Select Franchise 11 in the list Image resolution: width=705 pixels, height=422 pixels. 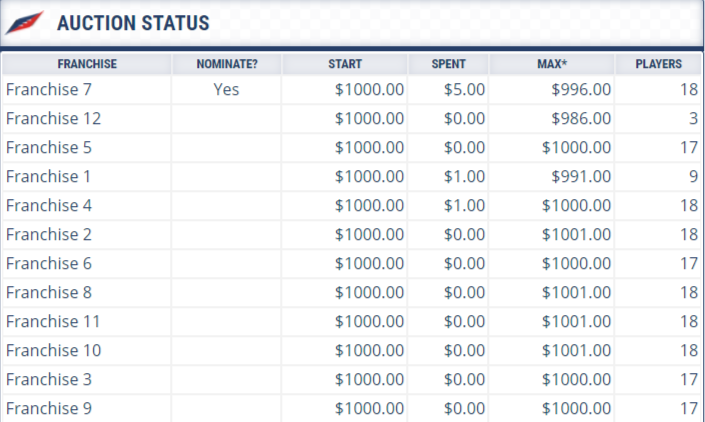point(53,321)
